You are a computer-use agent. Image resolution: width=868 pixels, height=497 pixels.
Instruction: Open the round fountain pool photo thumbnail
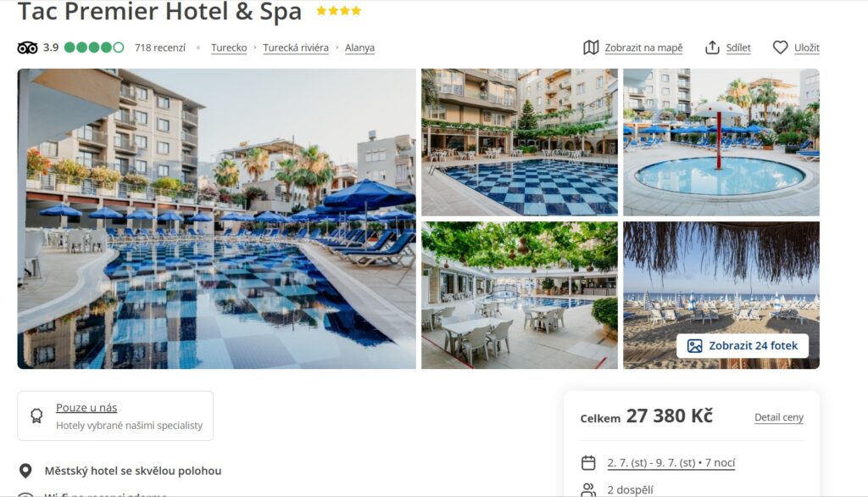[721, 142]
